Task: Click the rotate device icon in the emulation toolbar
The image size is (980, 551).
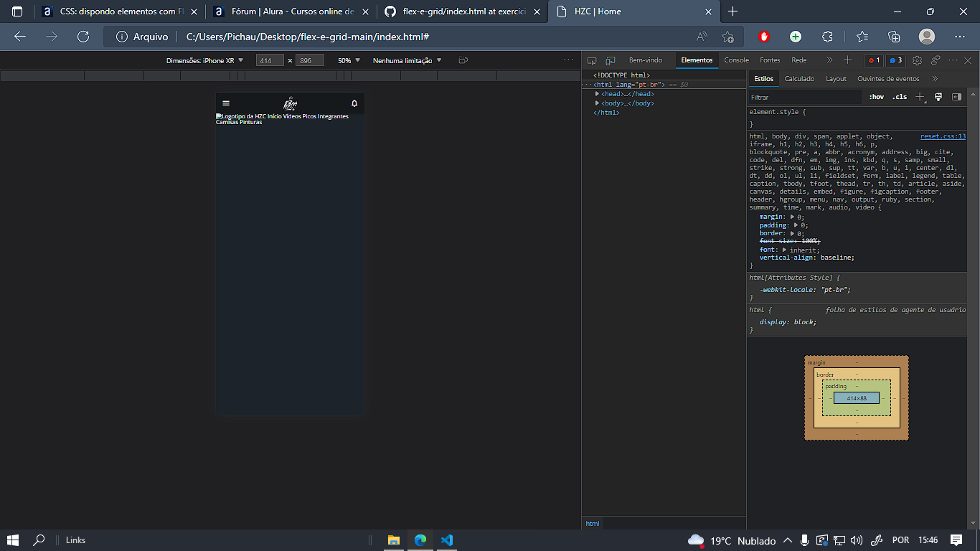Action: tap(463, 60)
